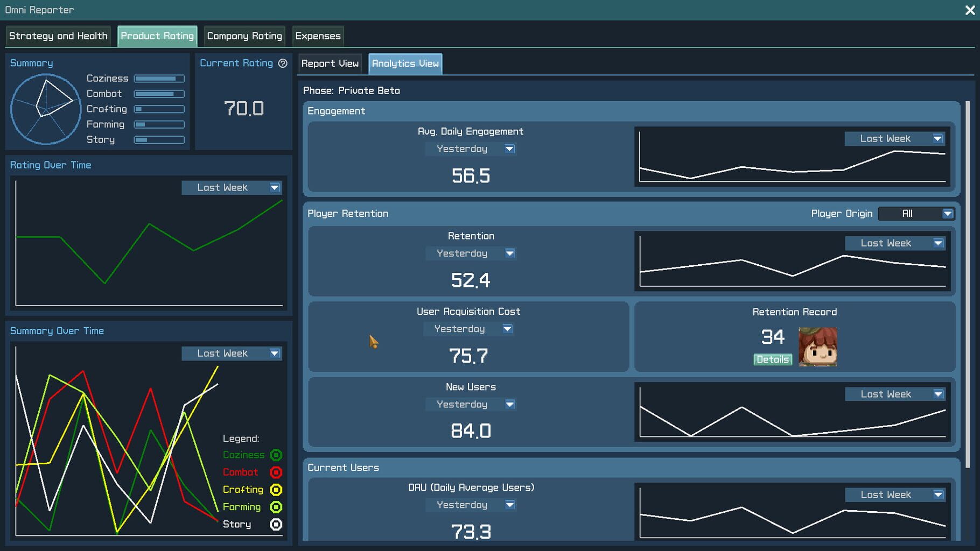Toggle the Story series in the legend
The image size is (980, 551).
point(276,524)
